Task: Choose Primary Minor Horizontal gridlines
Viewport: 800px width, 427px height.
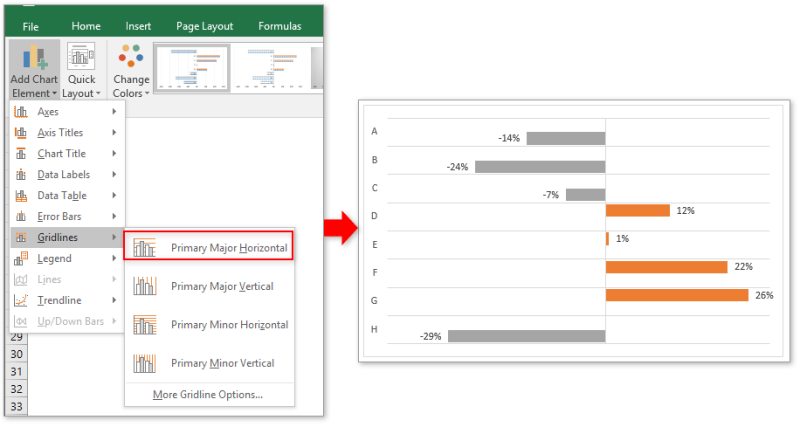Action: pyautogui.click(x=209, y=325)
